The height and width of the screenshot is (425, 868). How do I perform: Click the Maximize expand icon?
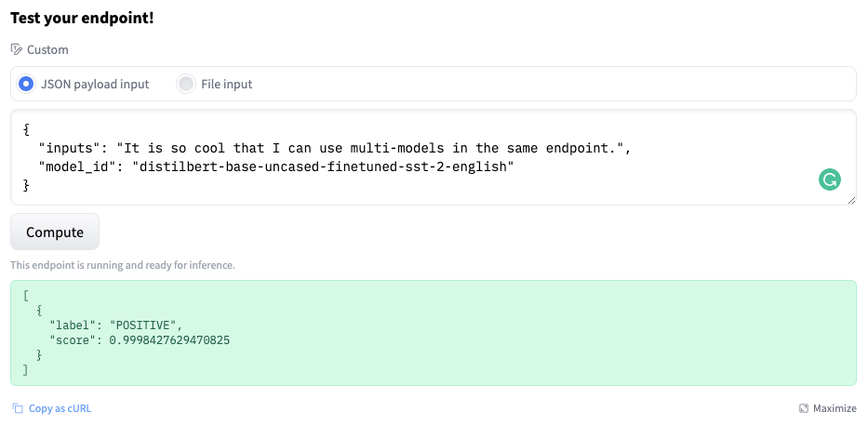804,408
